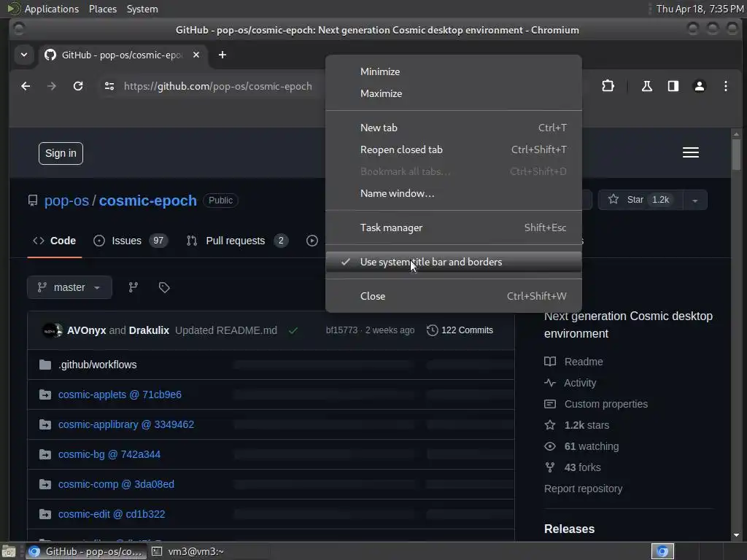Choose Close from context menu
The image size is (747, 560).
pyautogui.click(x=454, y=296)
